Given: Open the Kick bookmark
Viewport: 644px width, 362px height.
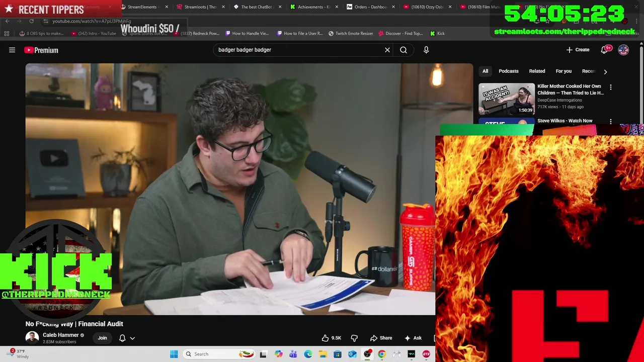Looking at the screenshot, I should point(437,33).
